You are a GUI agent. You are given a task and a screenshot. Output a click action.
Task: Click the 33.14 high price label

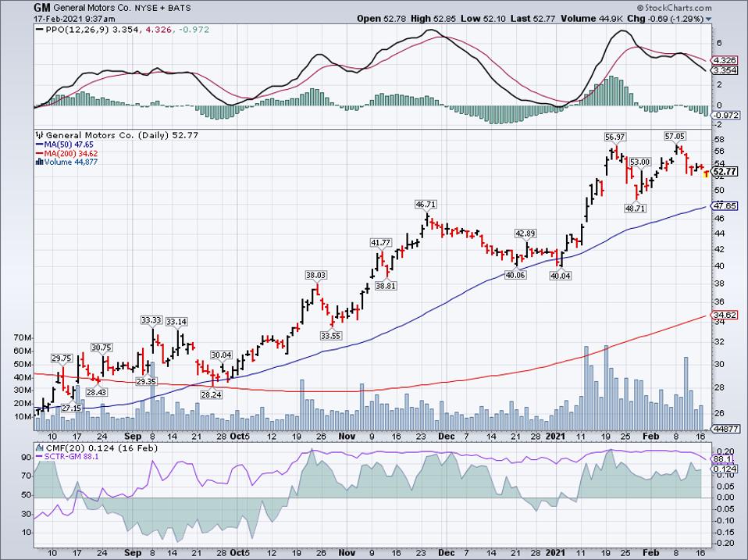176,322
